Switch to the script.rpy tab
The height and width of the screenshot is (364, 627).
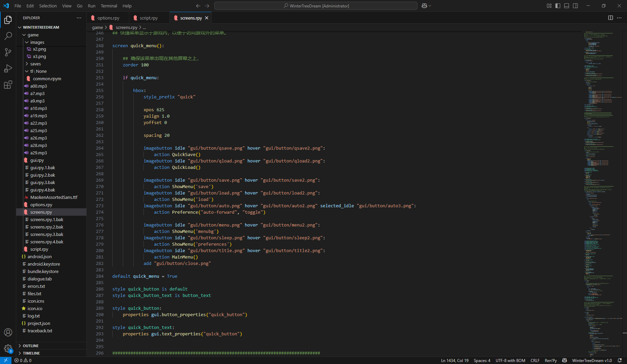pyautogui.click(x=148, y=18)
